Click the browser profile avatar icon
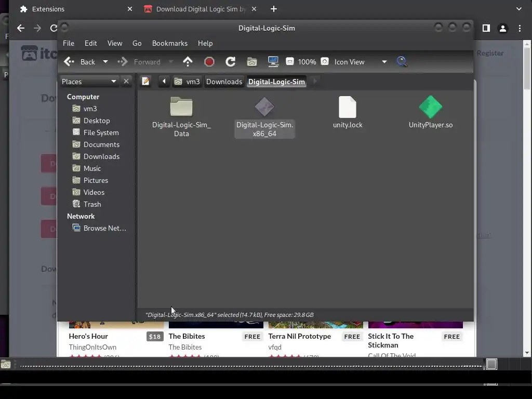Viewport: 532px width, 399px height. [503, 28]
